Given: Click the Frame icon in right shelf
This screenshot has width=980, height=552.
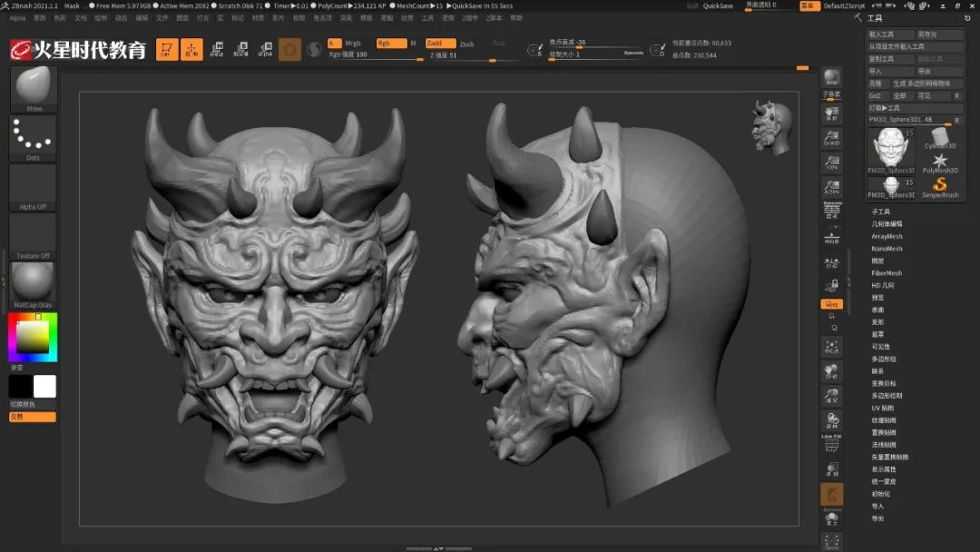Looking at the screenshot, I should [x=831, y=348].
